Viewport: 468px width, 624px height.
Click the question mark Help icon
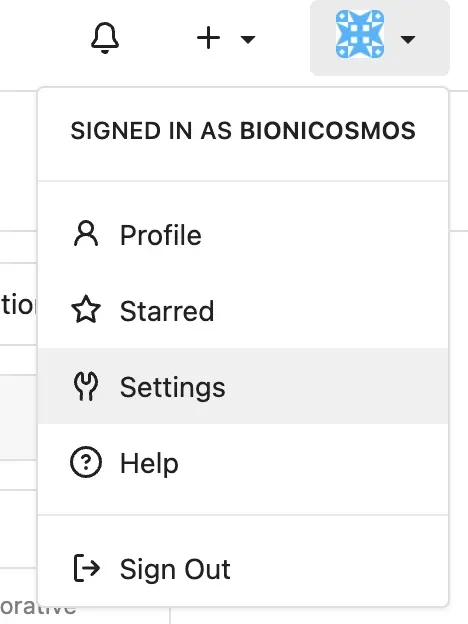pyautogui.click(x=86, y=462)
